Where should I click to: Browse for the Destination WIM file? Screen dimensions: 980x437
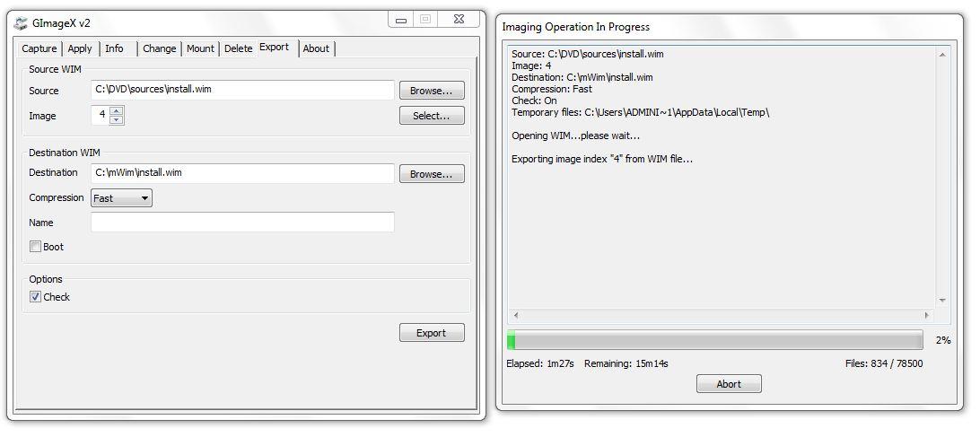[432, 174]
